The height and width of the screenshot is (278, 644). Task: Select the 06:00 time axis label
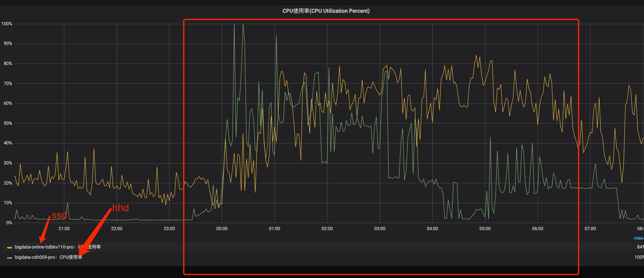(x=538, y=229)
